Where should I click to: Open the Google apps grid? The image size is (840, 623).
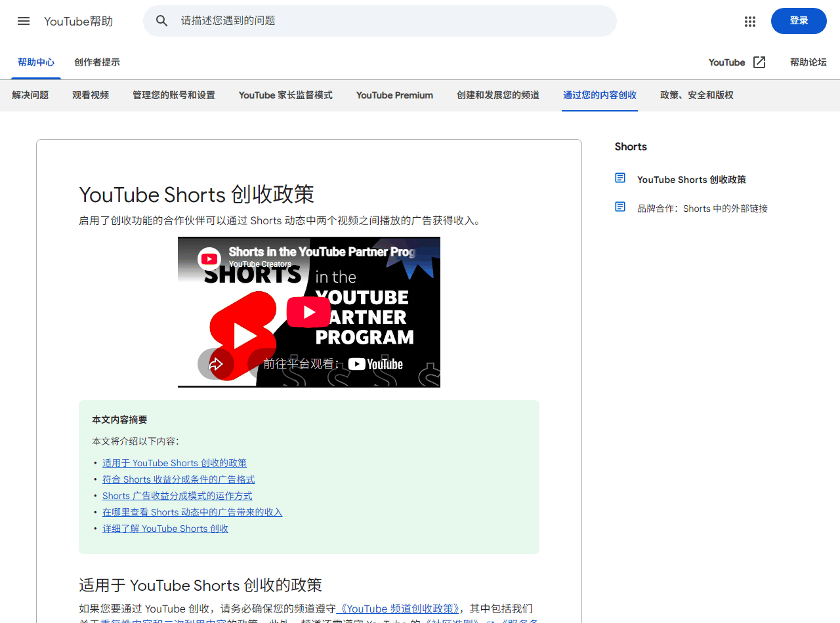[x=750, y=21]
